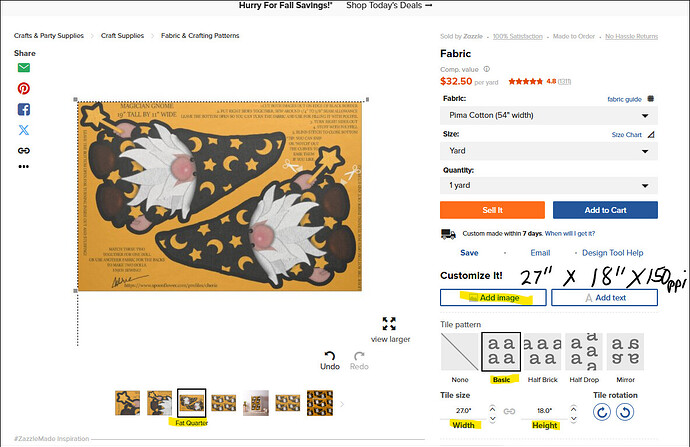Copy link with the chain icon
Image resolution: width=690 pixels, height=447 pixels.
(x=24, y=150)
